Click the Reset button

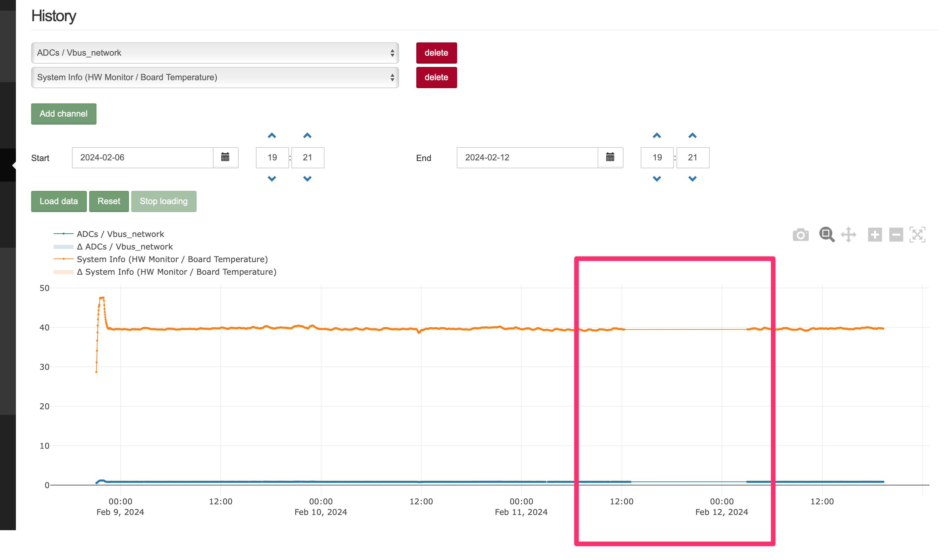[109, 201]
